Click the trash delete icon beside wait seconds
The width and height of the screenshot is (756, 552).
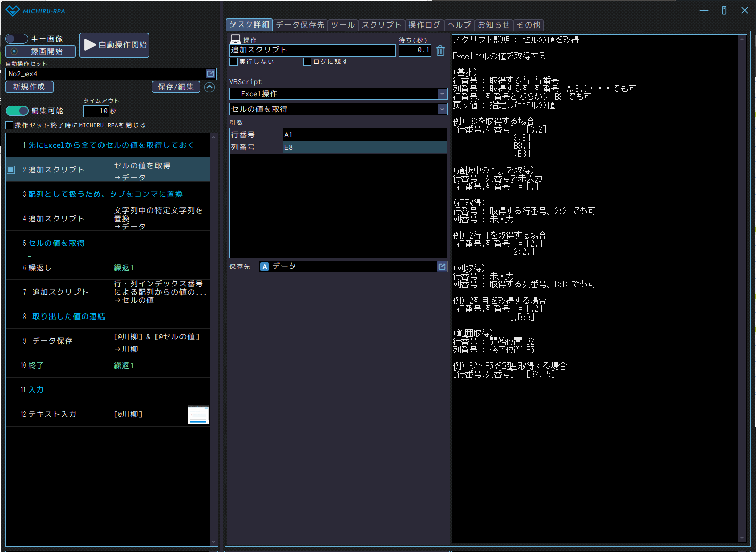(x=440, y=50)
